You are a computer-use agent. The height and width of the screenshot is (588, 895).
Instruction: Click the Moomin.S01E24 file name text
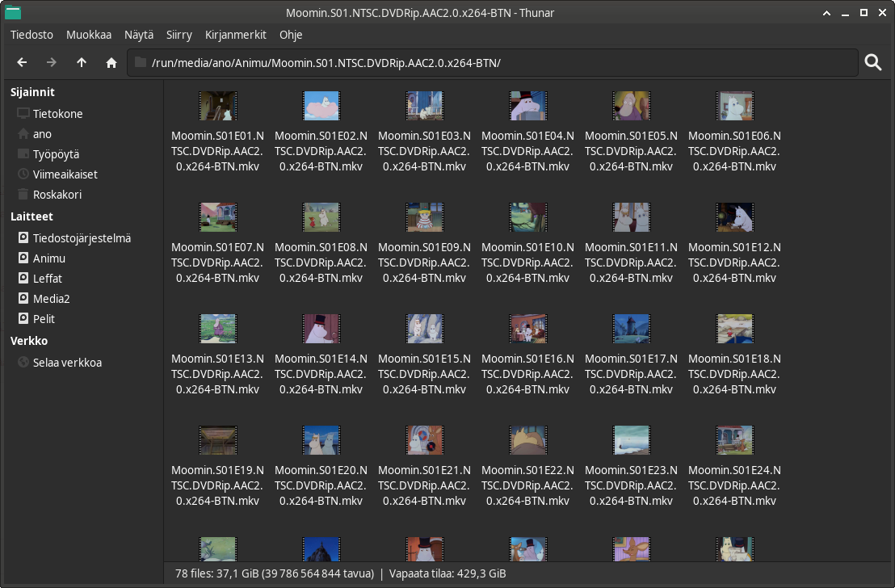pos(734,485)
